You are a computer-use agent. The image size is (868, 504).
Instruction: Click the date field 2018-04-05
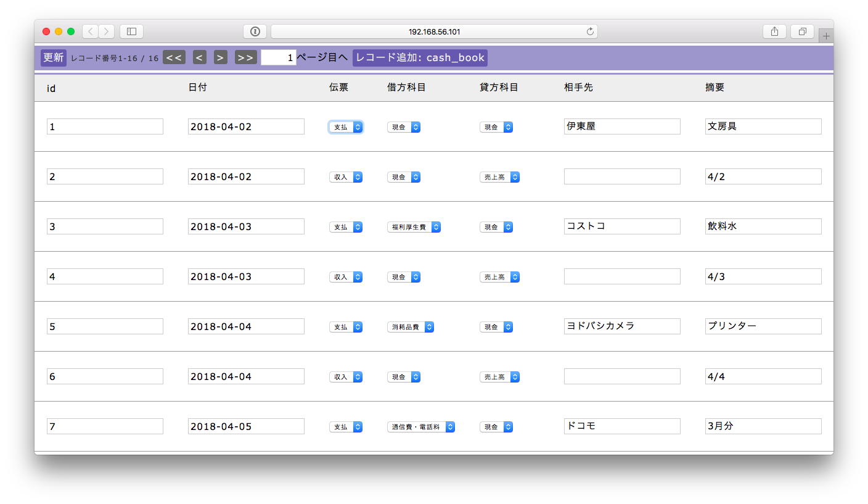click(246, 426)
